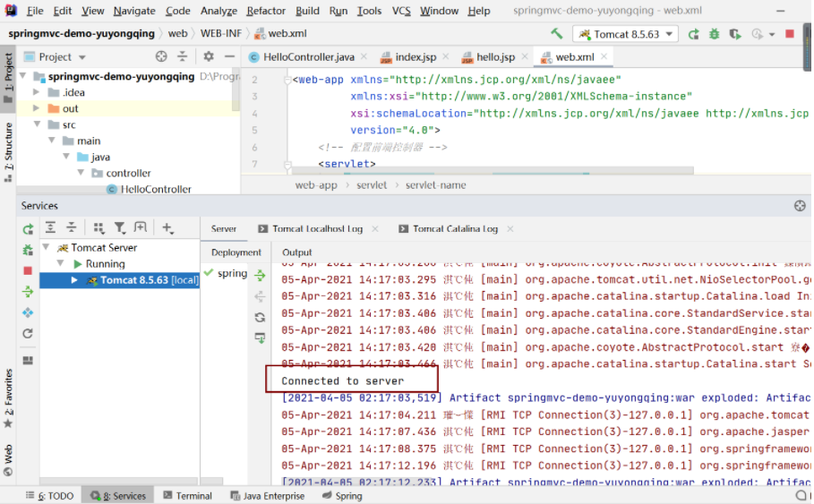The image size is (814, 504).
Task: Expand the .idea folder in project tree
Action: (x=37, y=92)
